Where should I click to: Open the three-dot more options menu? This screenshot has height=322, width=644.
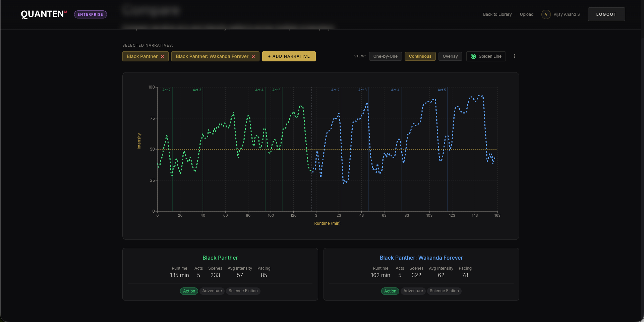[x=514, y=56]
